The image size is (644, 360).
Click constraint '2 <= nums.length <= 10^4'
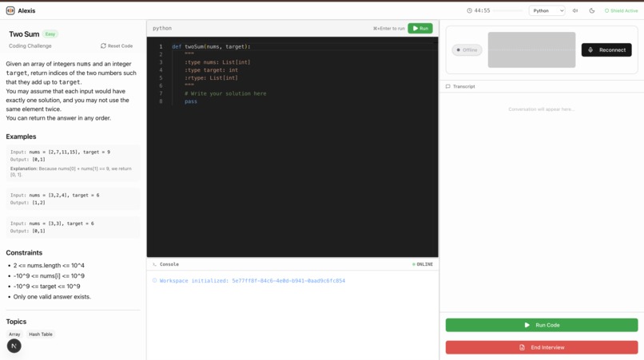click(x=49, y=266)
